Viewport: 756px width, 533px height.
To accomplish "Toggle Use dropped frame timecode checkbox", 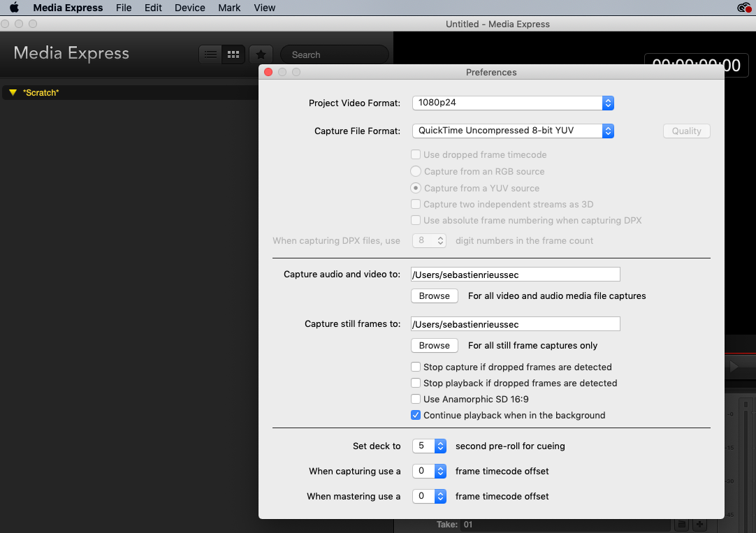I will pyautogui.click(x=416, y=154).
